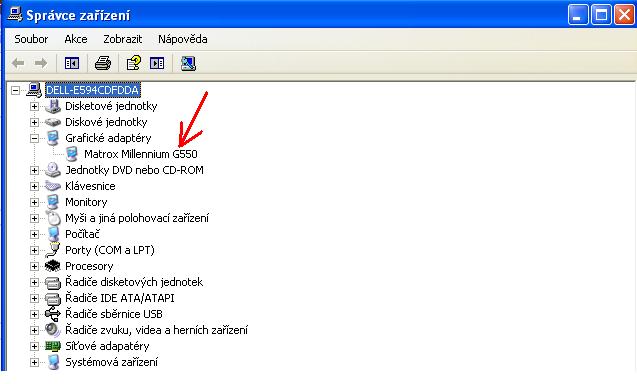637x384 pixels.
Task: Go forward with the right arrow toolbar button
Action: [x=41, y=63]
